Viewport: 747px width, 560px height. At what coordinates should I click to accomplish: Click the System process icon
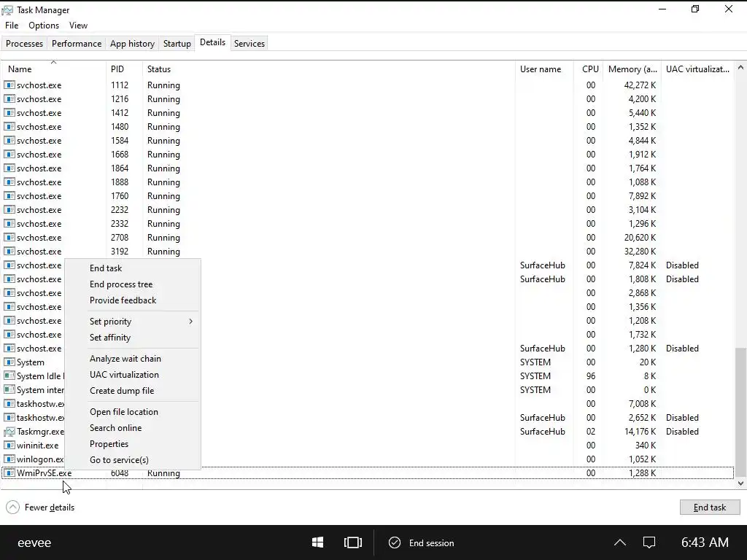pyautogui.click(x=9, y=362)
